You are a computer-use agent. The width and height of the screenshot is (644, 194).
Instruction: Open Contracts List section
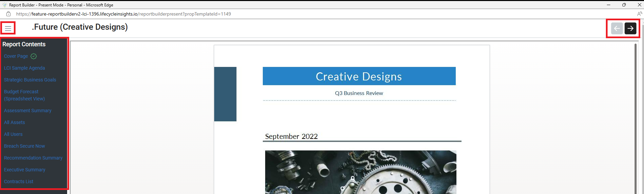coord(19,181)
